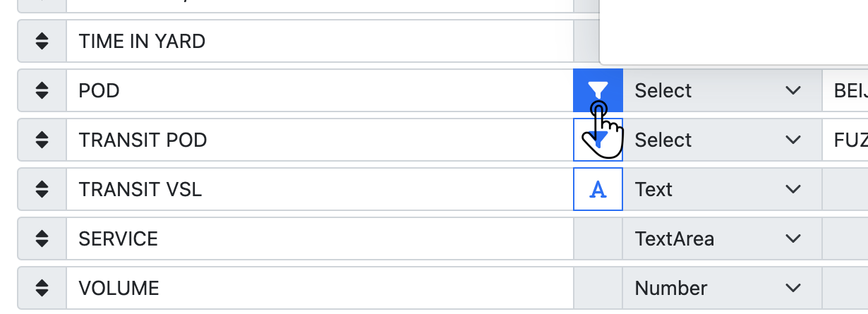Image resolution: width=868 pixels, height=314 pixels.
Task: Click the sort handle for the VOLUME row
Action: click(x=42, y=288)
